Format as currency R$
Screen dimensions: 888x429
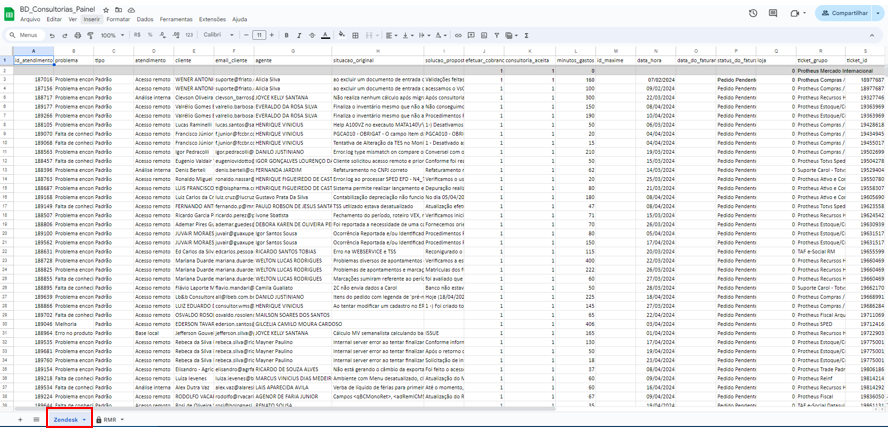coord(137,35)
